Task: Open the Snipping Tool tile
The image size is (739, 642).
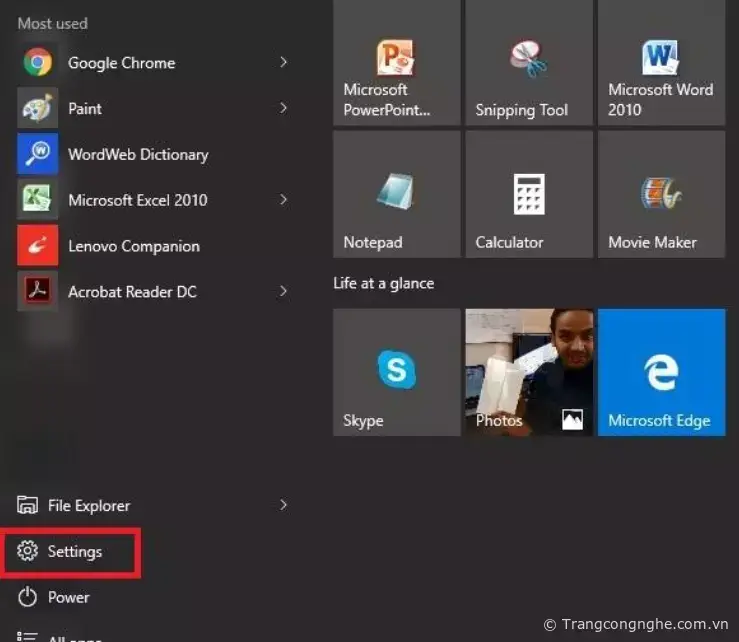Action: coord(528,62)
